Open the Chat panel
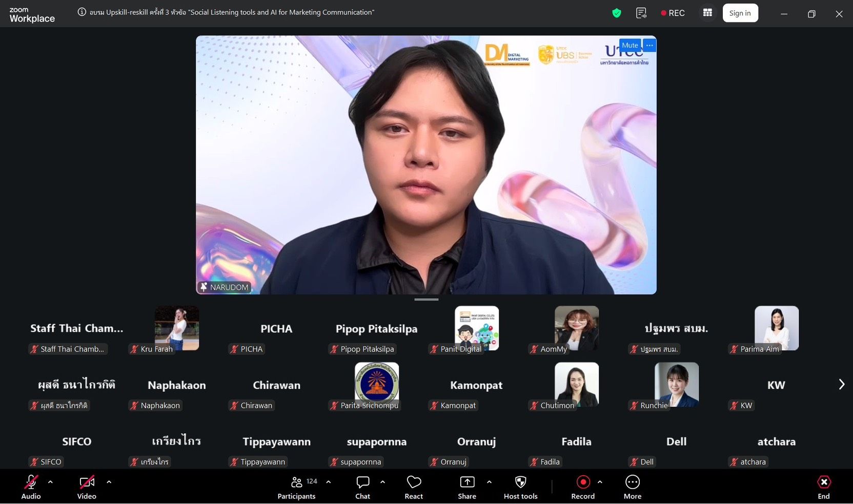The width and height of the screenshot is (853, 504). [x=363, y=487]
